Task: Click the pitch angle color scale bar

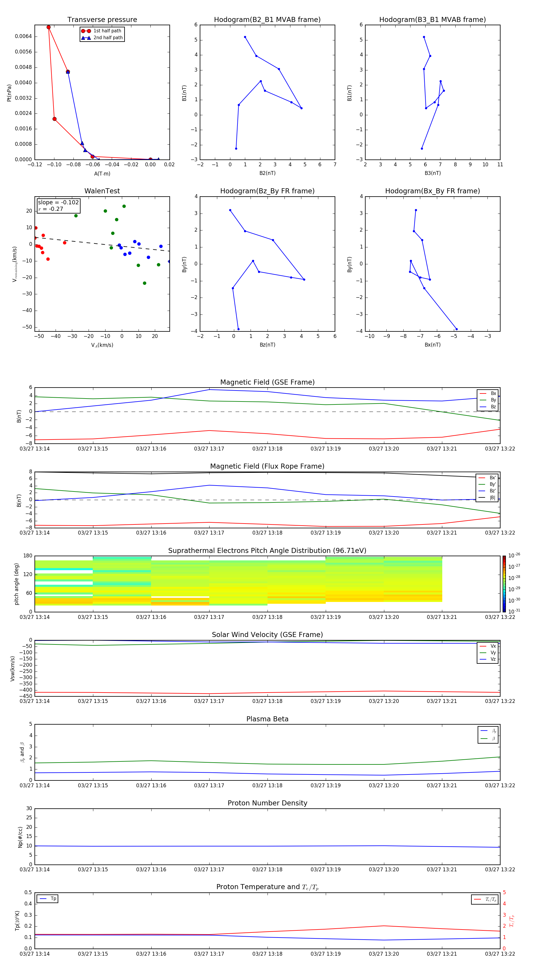Action: (504, 584)
